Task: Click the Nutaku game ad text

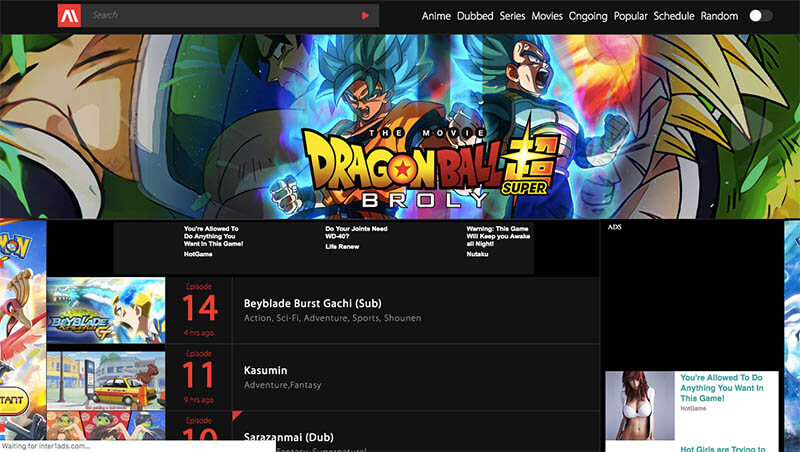Action: (498, 241)
